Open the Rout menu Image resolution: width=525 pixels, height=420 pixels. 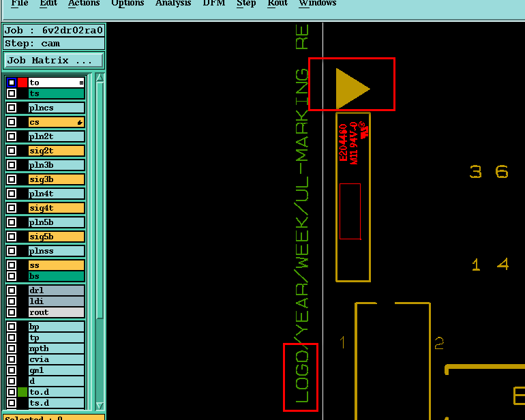coord(277,3)
